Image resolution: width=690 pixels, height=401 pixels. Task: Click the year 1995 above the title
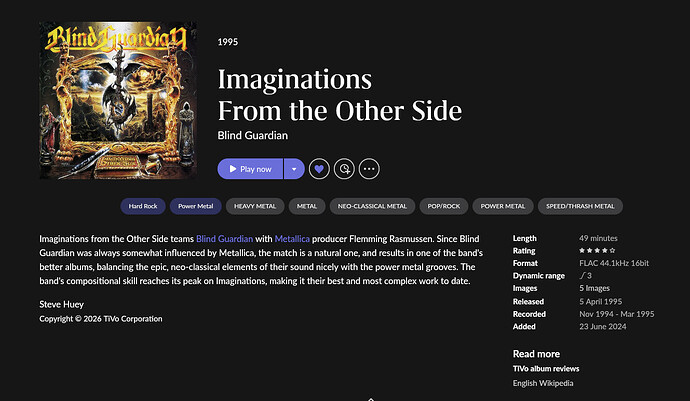point(228,42)
